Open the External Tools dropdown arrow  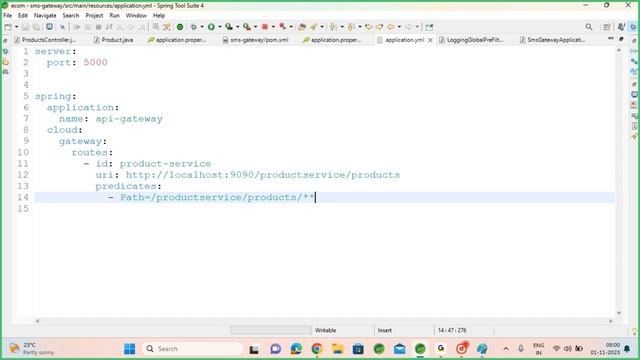pyautogui.click(x=256, y=27)
